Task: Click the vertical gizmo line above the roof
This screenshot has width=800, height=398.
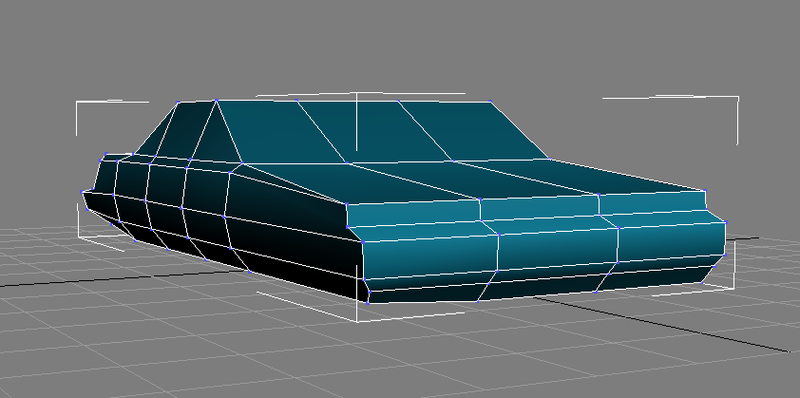Action: [356, 122]
